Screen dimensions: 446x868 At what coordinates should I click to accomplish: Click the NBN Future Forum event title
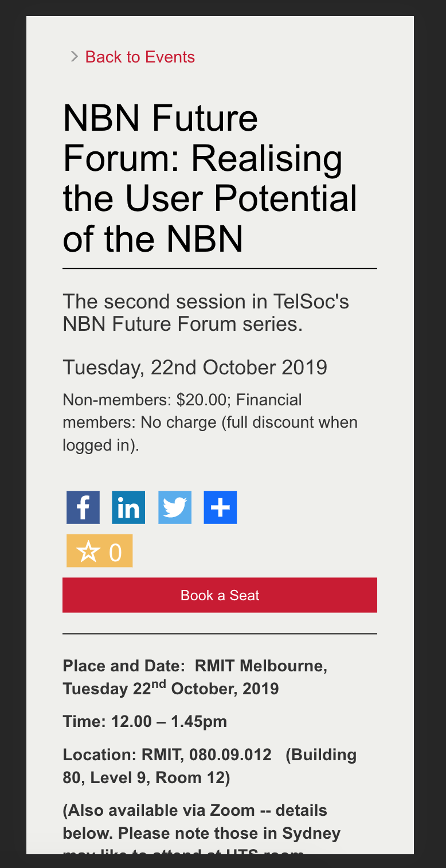coord(210,178)
